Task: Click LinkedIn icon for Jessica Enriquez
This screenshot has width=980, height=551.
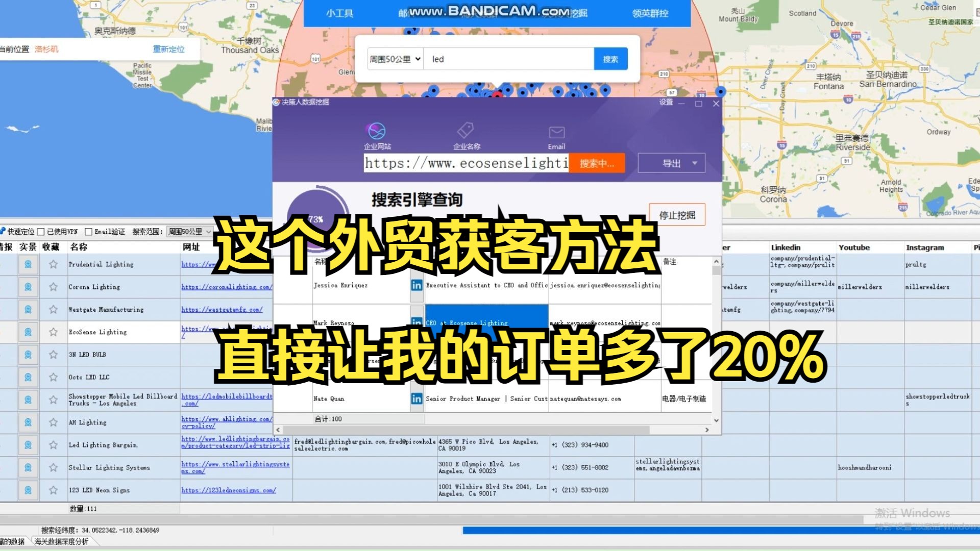Action: (x=416, y=285)
